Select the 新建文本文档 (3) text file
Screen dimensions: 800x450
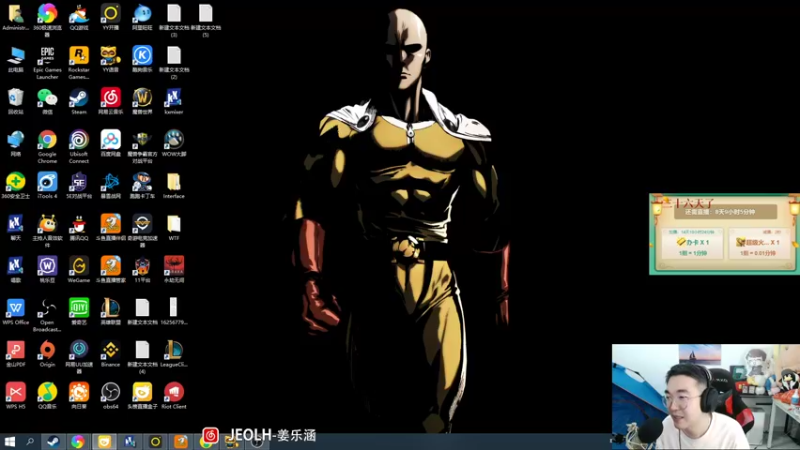(x=174, y=19)
